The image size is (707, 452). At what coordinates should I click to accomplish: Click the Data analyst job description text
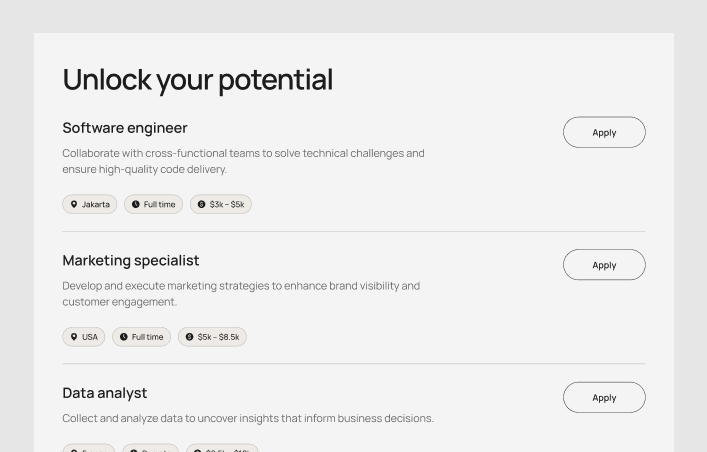click(248, 418)
